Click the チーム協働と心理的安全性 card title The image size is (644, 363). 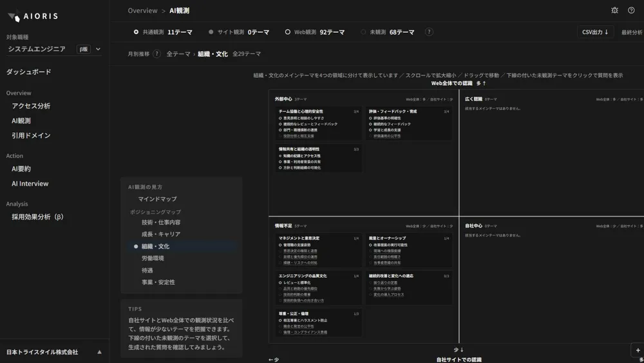click(301, 112)
